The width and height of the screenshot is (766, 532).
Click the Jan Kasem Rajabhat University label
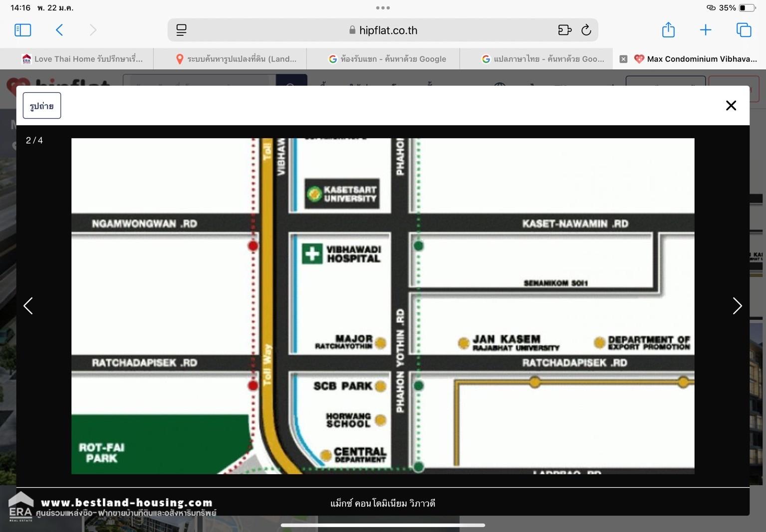click(516, 343)
